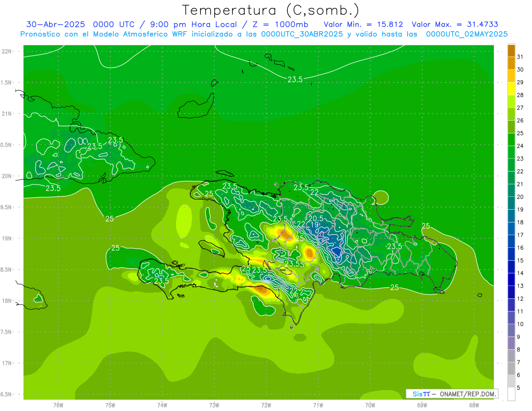Click the white swatch below 5
Image resolution: width=532 pixels, height=411 pixels.
coord(511,394)
